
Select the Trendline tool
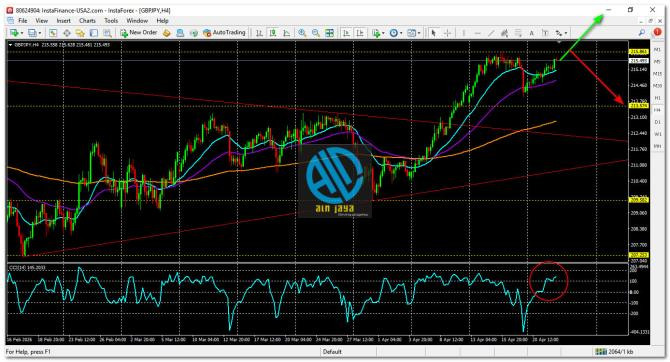click(x=491, y=33)
